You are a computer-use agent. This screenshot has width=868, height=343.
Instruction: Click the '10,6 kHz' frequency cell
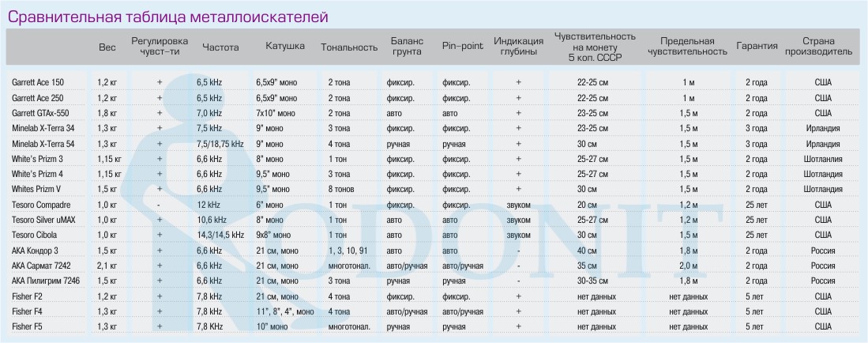pos(212,220)
